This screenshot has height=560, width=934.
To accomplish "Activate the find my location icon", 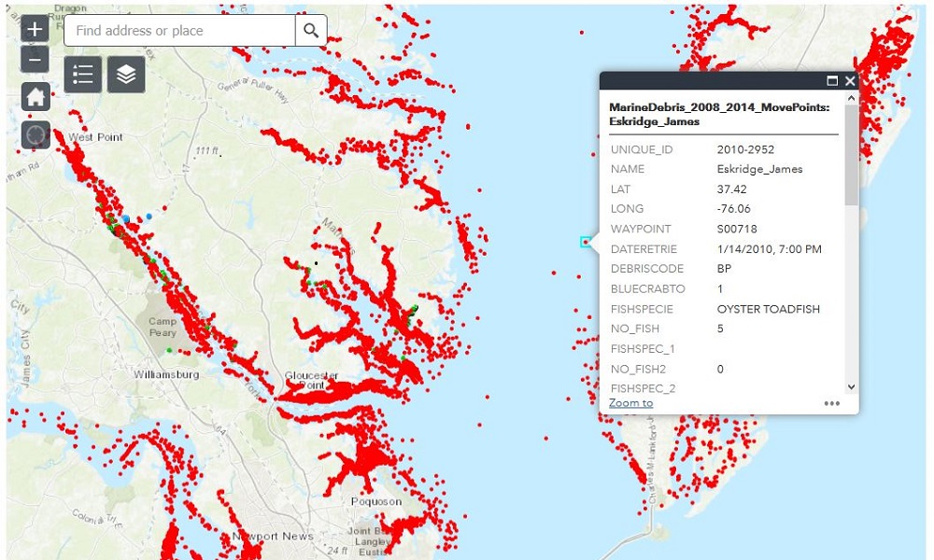I will [35, 134].
